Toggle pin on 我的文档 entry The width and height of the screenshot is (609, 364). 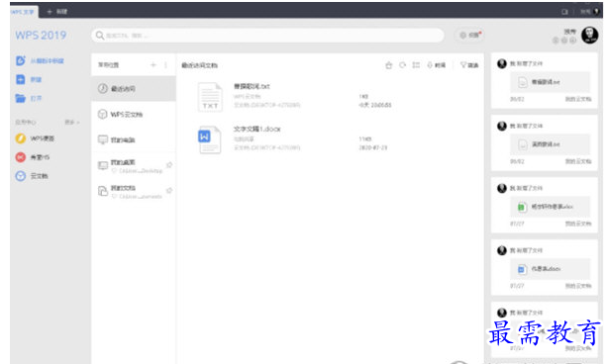click(169, 191)
